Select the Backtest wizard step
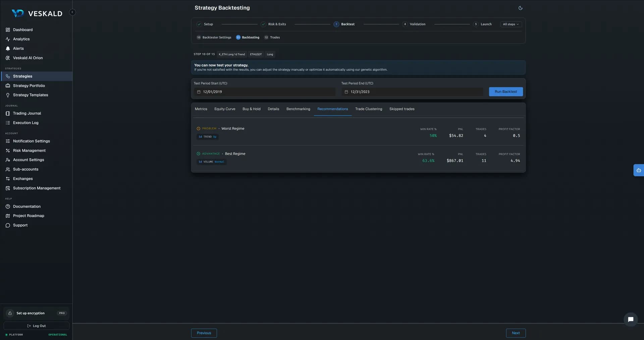This screenshot has height=340, width=644. [344, 24]
